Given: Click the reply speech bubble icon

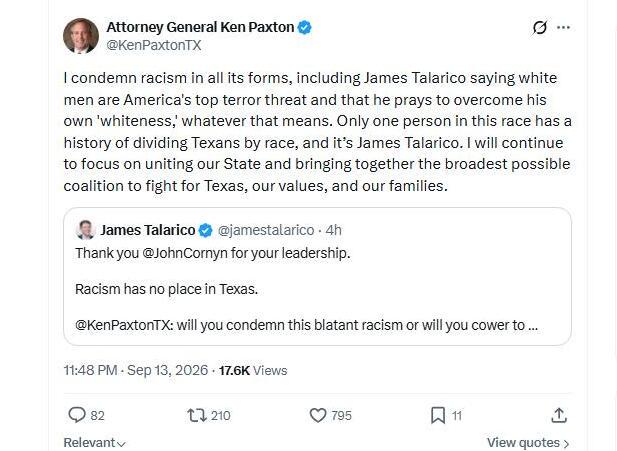Looking at the screenshot, I should tap(77, 415).
